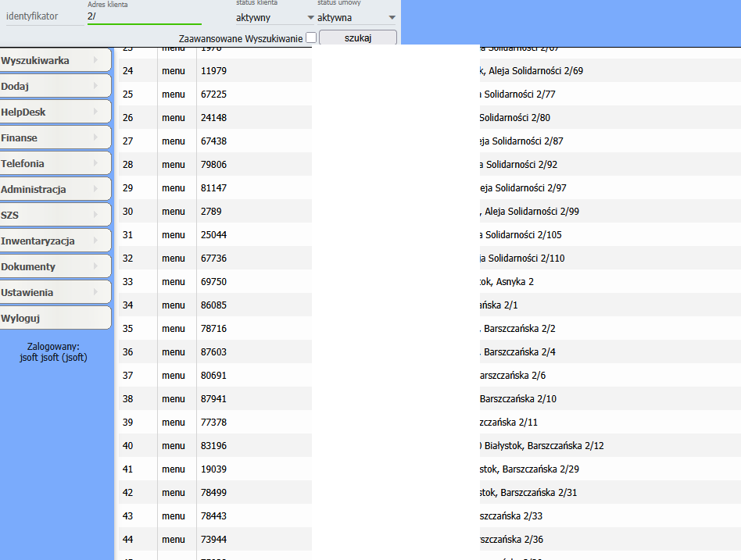This screenshot has height=560, width=741.
Task: Focus the identyfikator input field
Action: [44, 16]
